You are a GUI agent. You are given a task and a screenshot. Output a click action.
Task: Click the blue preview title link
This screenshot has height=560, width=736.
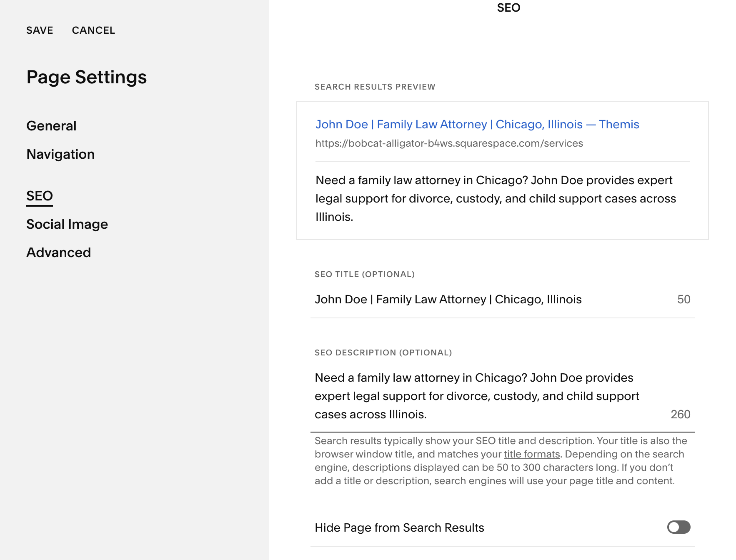click(478, 124)
